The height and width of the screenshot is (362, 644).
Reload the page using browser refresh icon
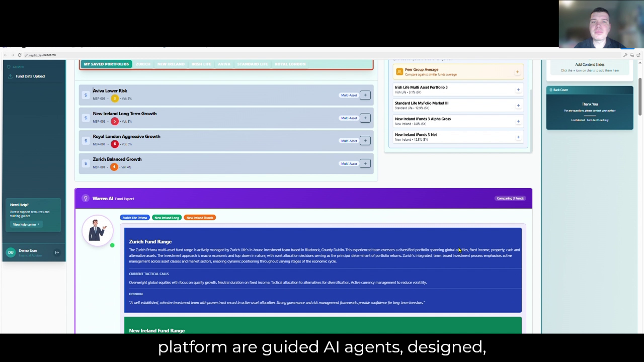tap(19, 55)
